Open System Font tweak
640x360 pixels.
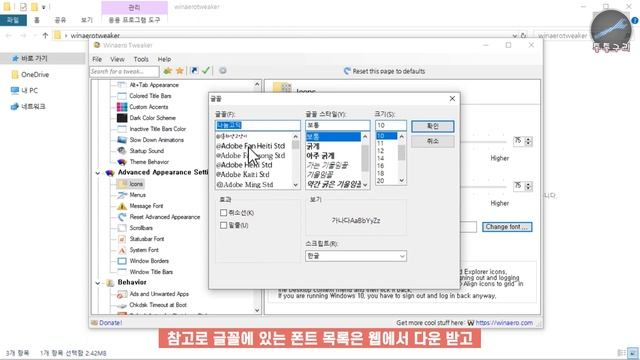coord(144,250)
